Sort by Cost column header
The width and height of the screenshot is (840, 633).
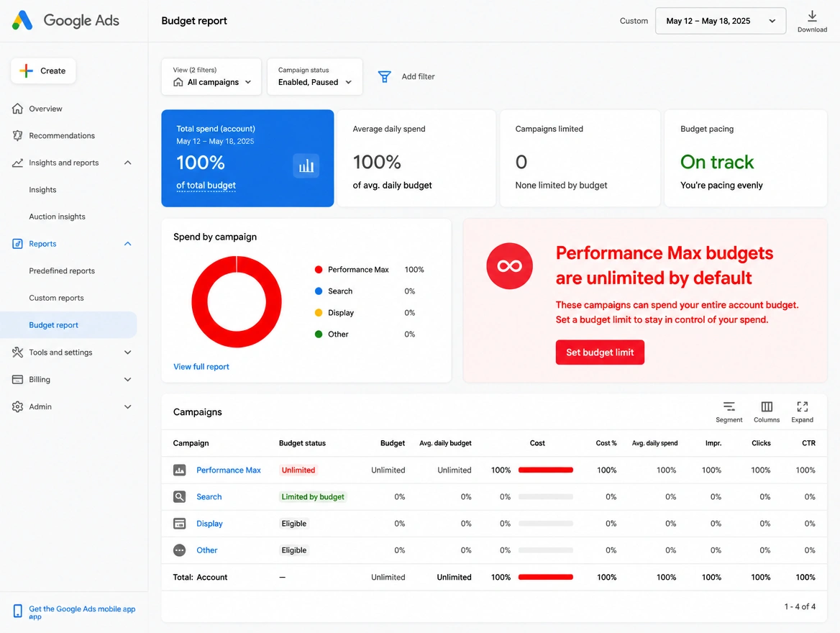[x=537, y=443]
